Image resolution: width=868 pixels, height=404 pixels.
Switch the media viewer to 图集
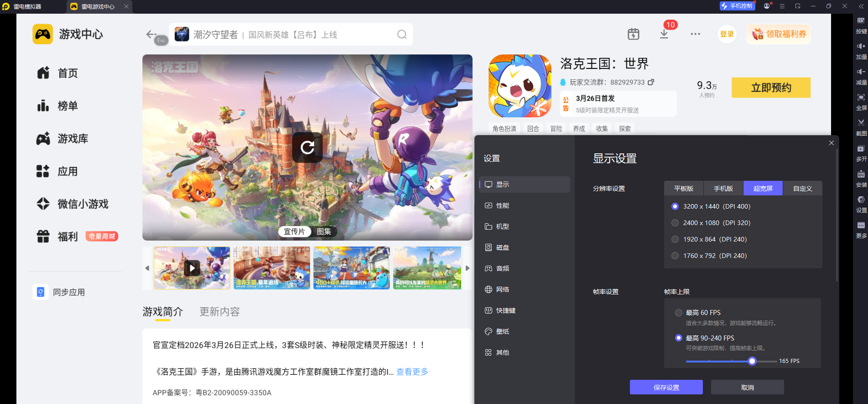click(324, 231)
